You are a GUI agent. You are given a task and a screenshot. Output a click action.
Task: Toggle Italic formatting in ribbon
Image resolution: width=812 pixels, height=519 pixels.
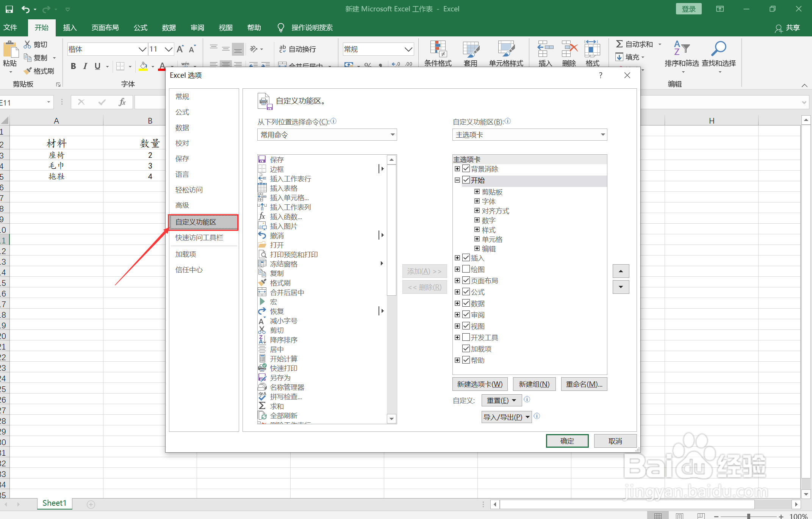(85, 66)
